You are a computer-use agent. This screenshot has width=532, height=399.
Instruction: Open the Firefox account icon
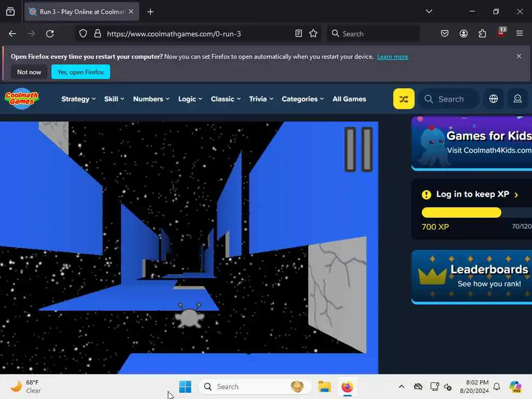coord(463,34)
